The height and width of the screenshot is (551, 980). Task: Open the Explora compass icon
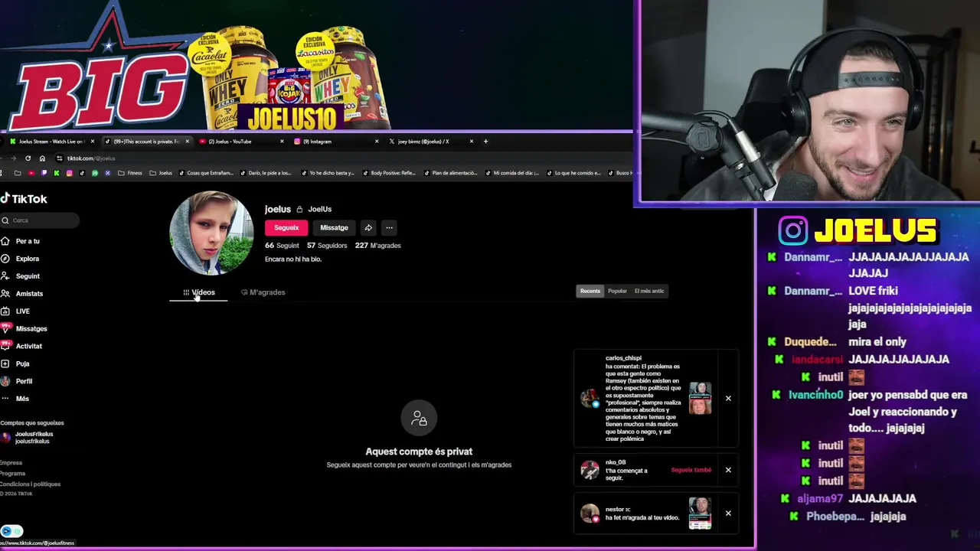tap(5, 259)
